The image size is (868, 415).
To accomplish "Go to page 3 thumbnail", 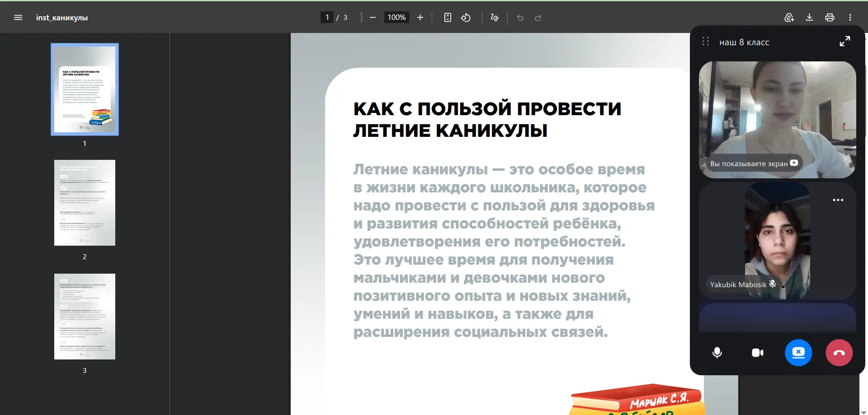I will 85,317.
